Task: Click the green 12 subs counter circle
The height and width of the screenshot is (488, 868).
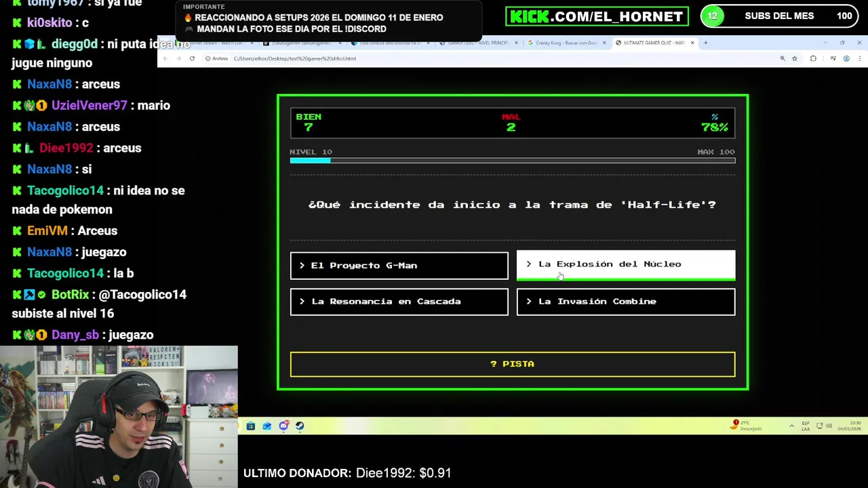Action: click(712, 16)
